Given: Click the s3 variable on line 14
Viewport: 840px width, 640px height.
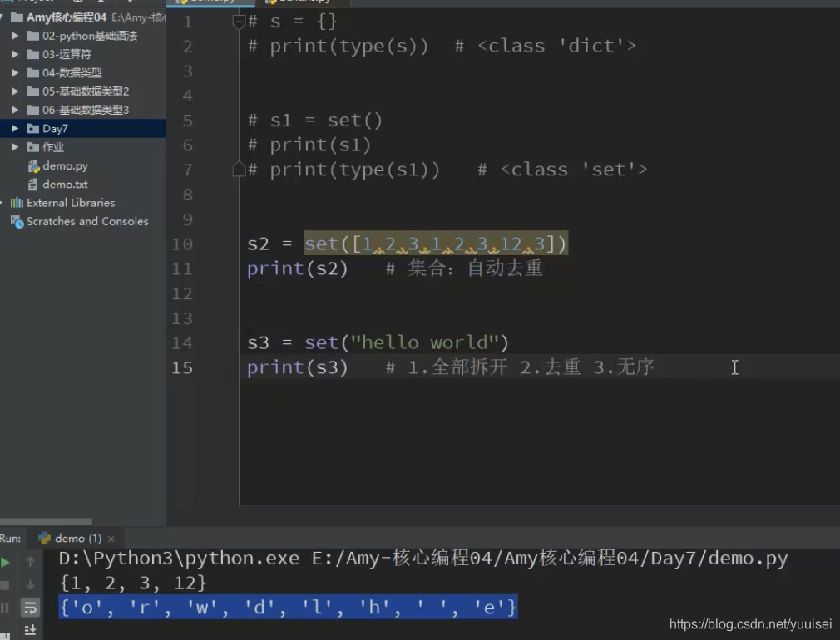Looking at the screenshot, I should (x=258, y=342).
